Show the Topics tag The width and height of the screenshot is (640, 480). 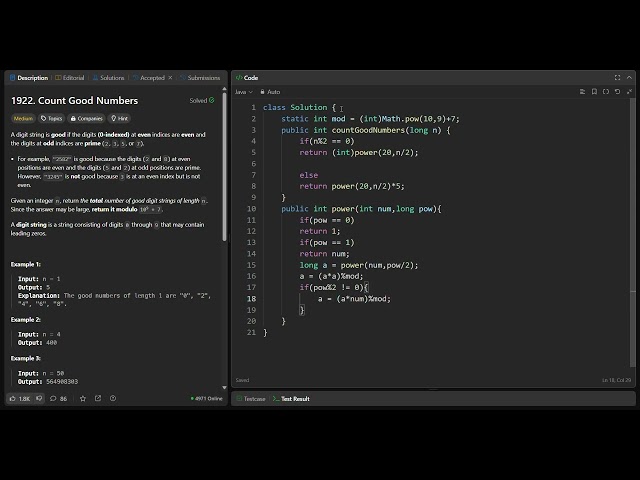(51, 118)
